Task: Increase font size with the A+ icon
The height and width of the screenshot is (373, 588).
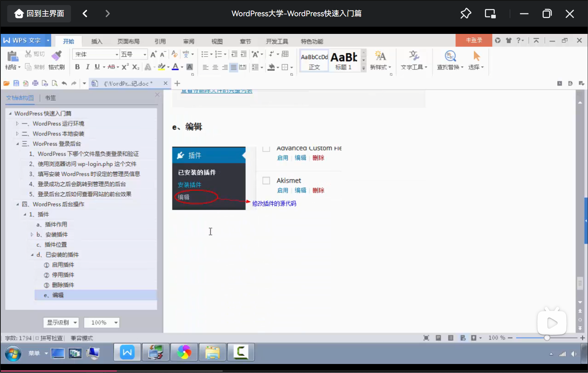Action: 153,54
